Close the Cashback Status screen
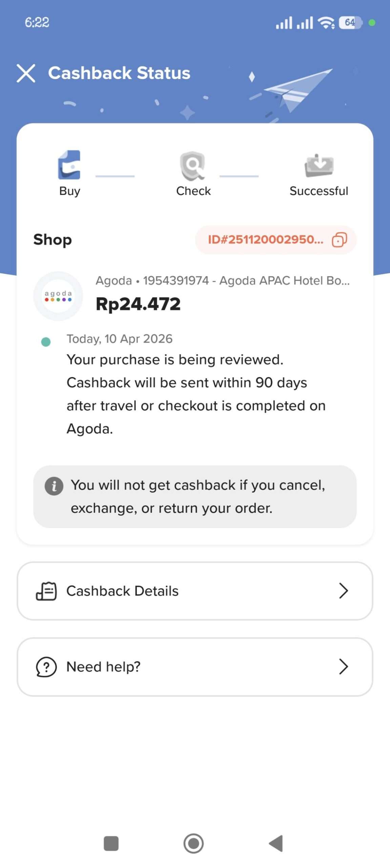Viewport: 390px width, 868px height. click(x=26, y=73)
